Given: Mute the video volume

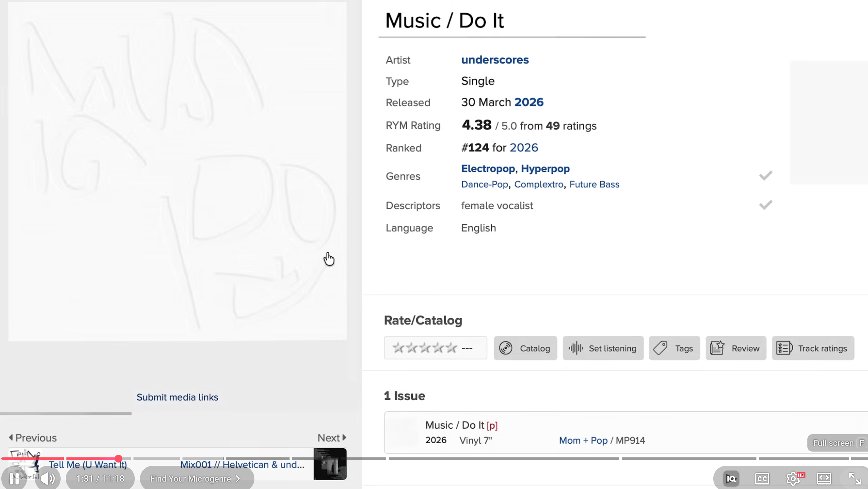Looking at the screenshot, I should (x=48, y=478).
